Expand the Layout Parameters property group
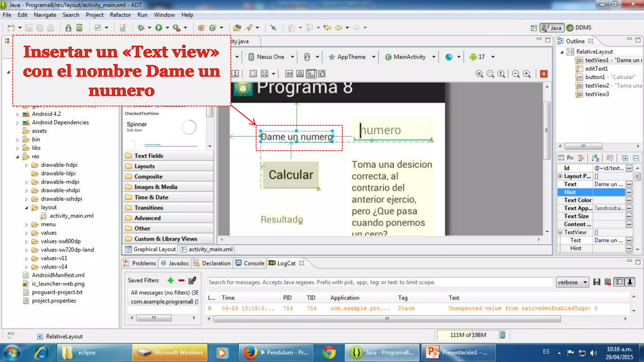 tap(560, 176)
